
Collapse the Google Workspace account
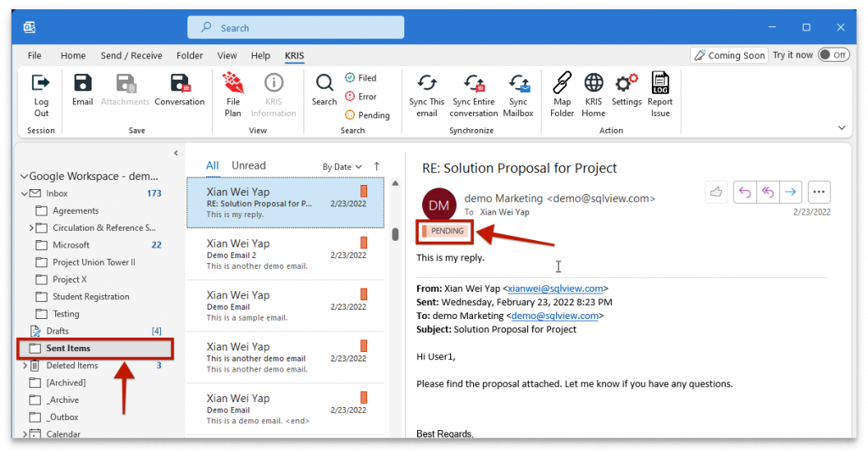[x=24, y=176]
